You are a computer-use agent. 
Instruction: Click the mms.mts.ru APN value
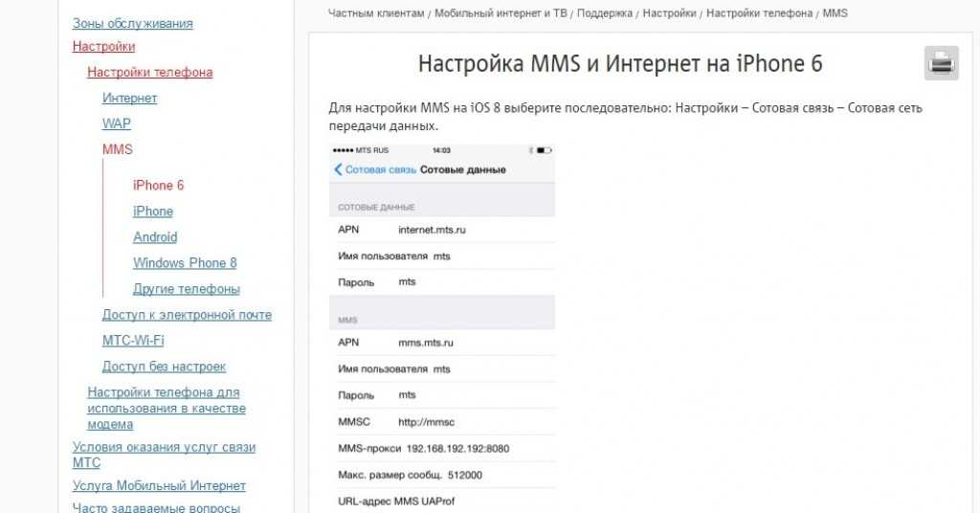[426, 343]
